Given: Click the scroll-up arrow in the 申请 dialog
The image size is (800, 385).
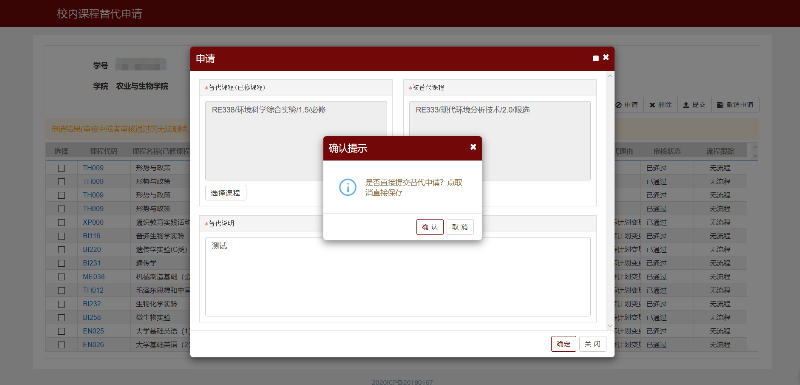Looking at the screenshot, I should pos(610,76).
